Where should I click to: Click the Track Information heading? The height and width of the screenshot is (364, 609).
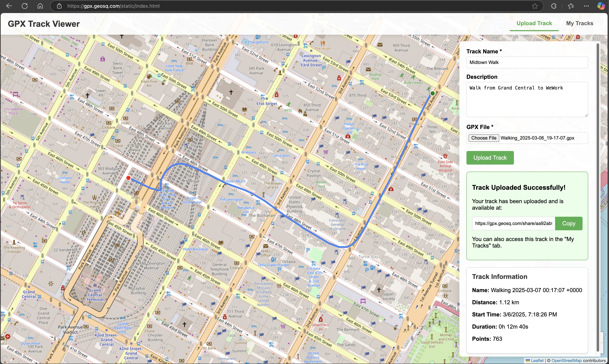(x=499, y=277)
